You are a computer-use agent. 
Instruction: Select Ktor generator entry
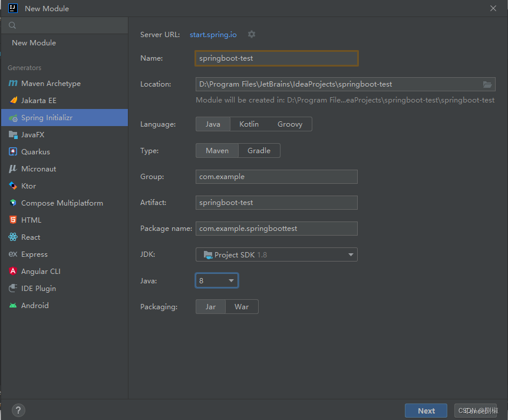tap(64, 186)
